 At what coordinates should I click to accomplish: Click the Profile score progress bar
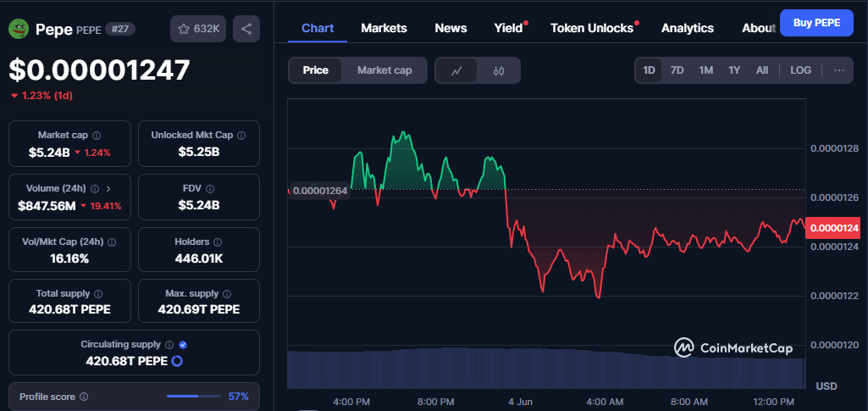[x=193, y=396]
